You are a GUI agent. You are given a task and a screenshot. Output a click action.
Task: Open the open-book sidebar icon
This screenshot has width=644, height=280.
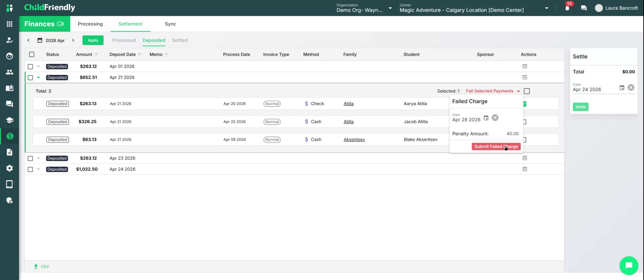[9, 88]
